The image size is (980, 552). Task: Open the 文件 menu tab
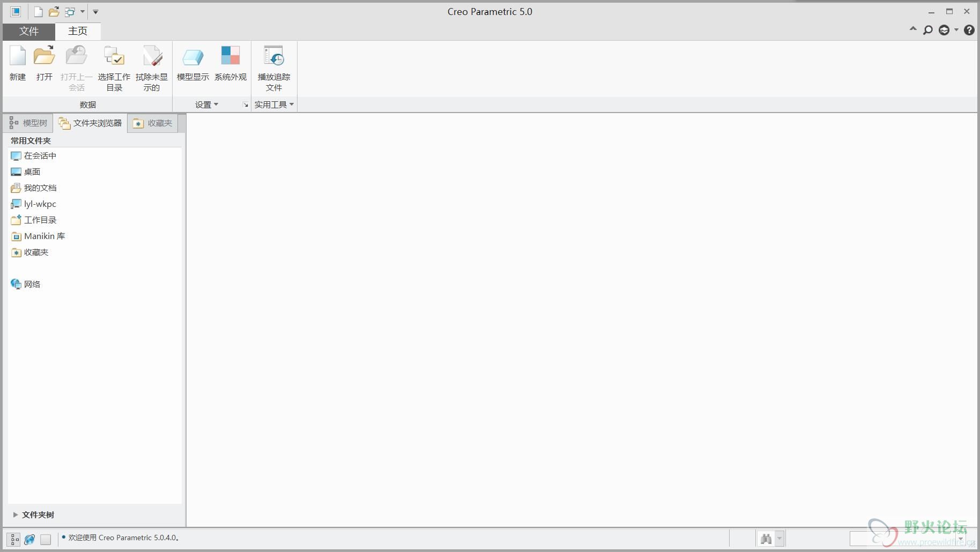pyautogui.click(x=29, y=31)
